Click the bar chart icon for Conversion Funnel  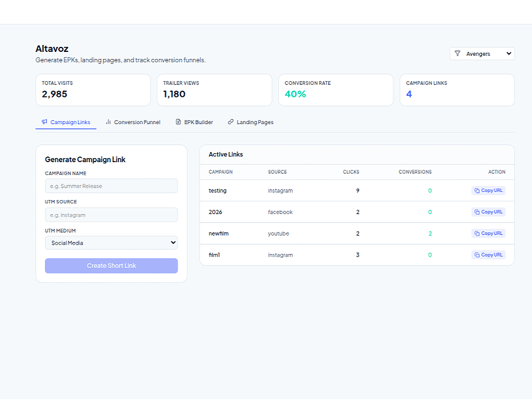click(x=108, y=122)
